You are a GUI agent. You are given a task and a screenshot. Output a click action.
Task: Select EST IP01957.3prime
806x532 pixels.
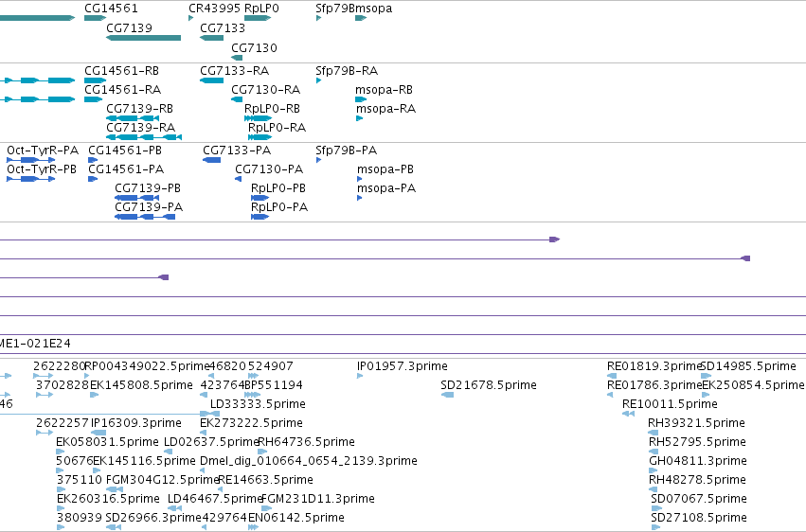pos(402,365)
